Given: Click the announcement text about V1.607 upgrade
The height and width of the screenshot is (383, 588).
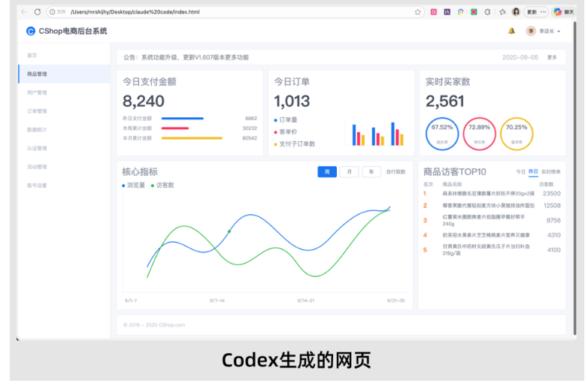Looking at the screenshot, I should coord(186,57).
